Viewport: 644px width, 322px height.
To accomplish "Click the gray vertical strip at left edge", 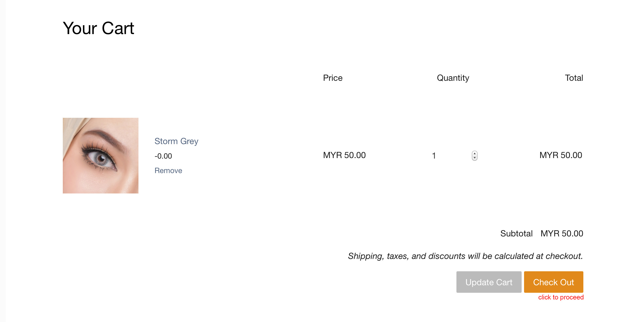I will coord(3,161).
